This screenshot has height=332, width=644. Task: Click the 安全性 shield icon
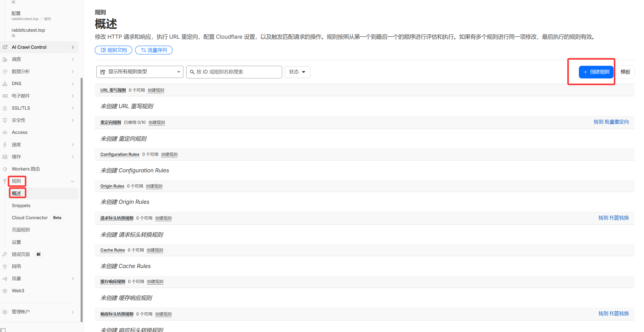tap(5, 120)
